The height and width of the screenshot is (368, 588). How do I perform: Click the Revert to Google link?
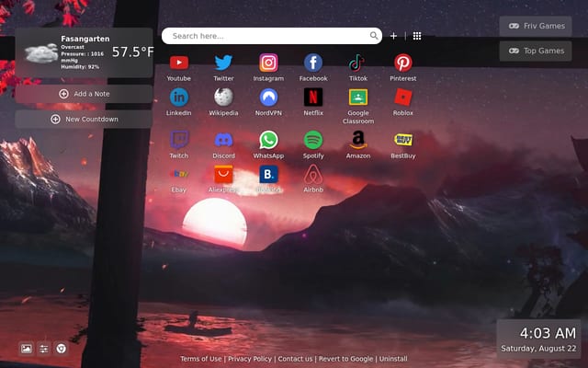pyautogui.click(x=345, y=359)
